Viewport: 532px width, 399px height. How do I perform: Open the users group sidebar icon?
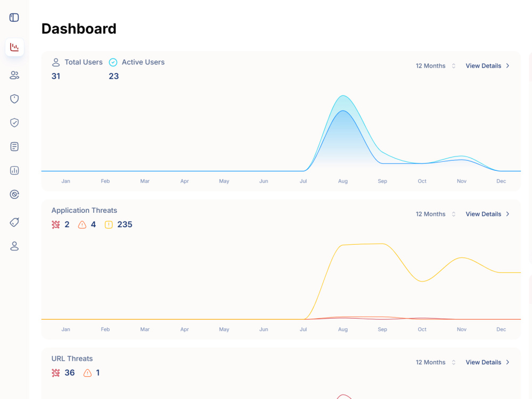click(14, 75)
